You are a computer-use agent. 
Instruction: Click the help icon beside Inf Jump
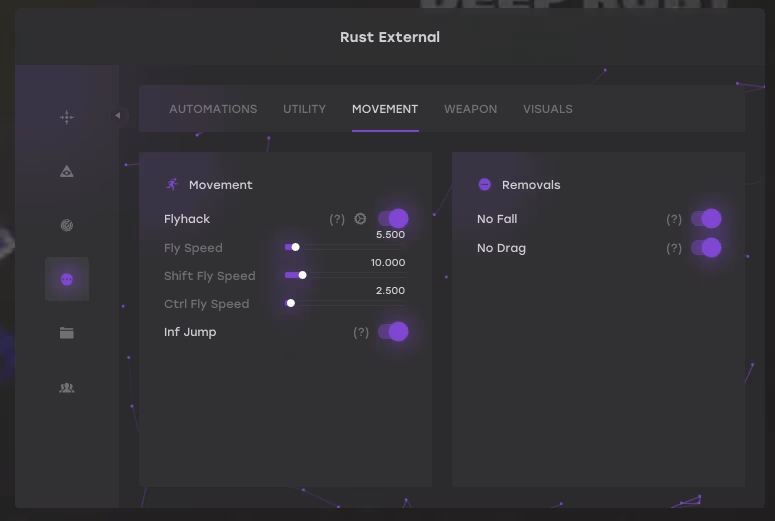click(x=361, y=332)
